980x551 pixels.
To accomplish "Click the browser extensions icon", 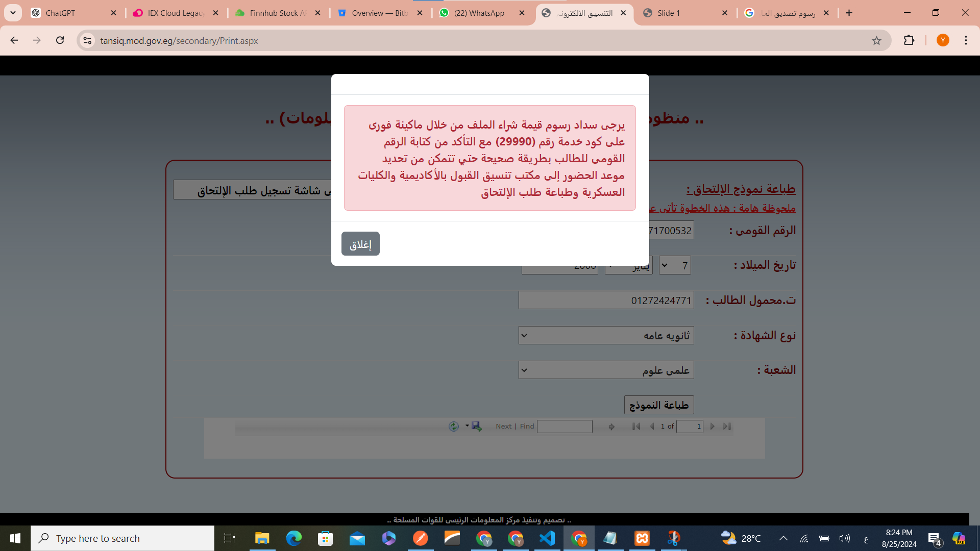I will [x=909, y=40].
